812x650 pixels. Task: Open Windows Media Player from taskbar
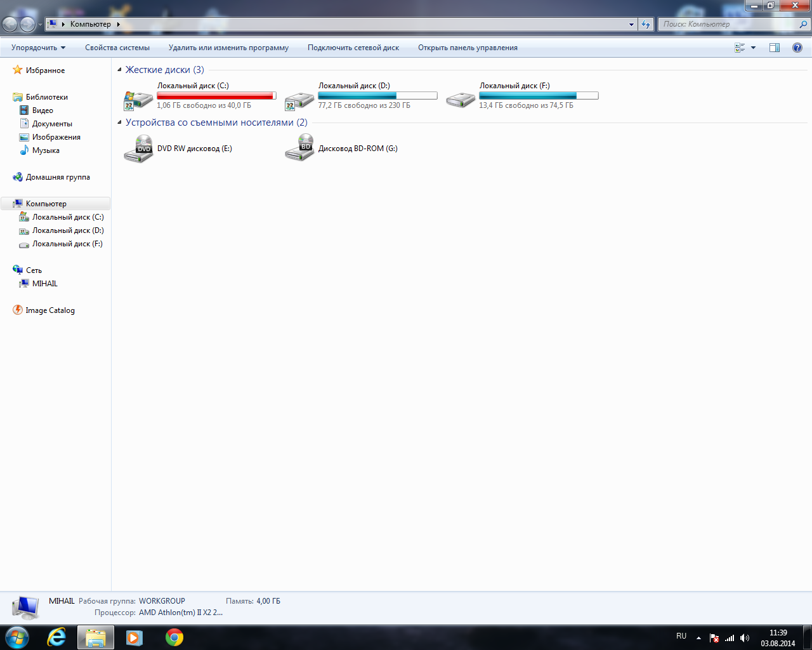134,637
